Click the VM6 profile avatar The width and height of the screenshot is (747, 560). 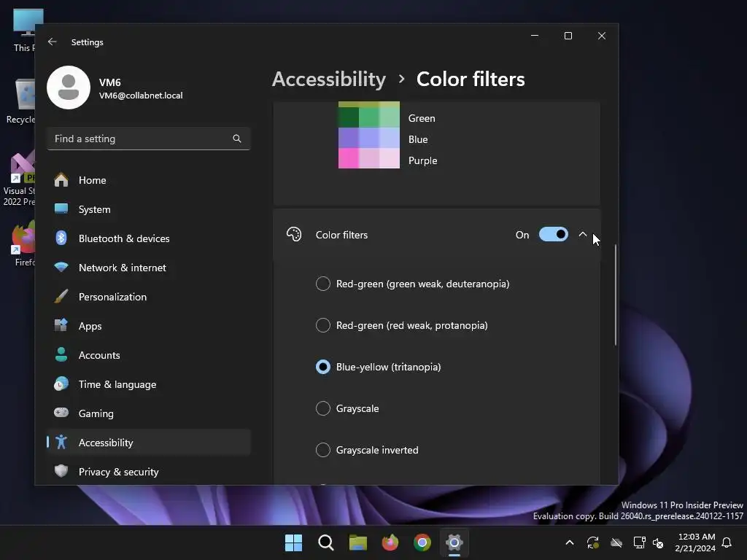click(69, 87)
